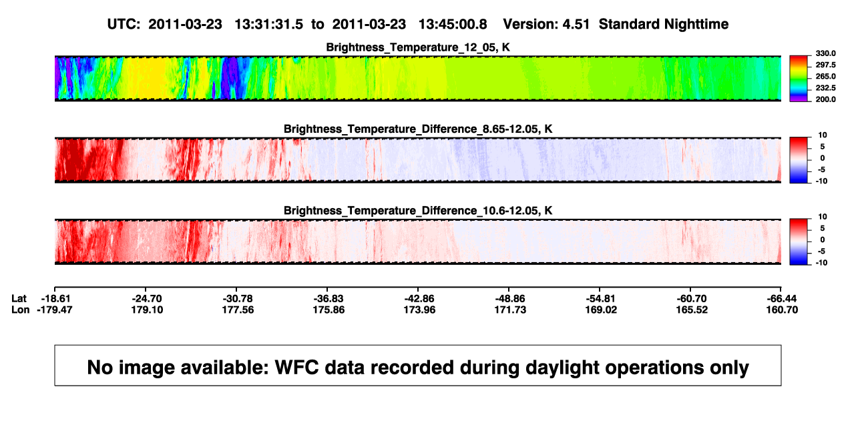The width and height of the screenshot is (868, 445).
Task: Click longitude value '-179.47'
Action: [x=55, y=310]
